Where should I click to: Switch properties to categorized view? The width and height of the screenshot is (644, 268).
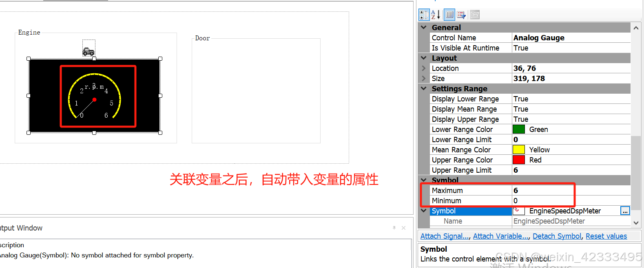click(x=424, y=15)
